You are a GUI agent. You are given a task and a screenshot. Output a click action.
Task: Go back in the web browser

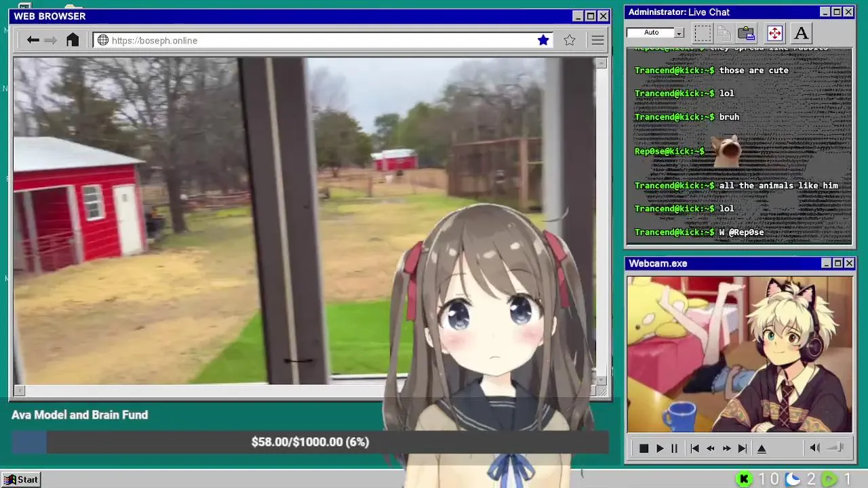pos(33,41)
